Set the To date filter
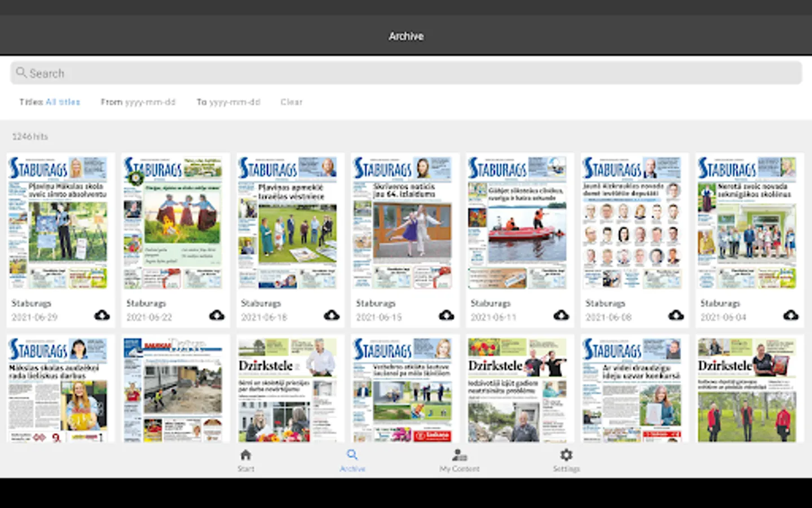The image size is (812, 508). coord(228,102)
